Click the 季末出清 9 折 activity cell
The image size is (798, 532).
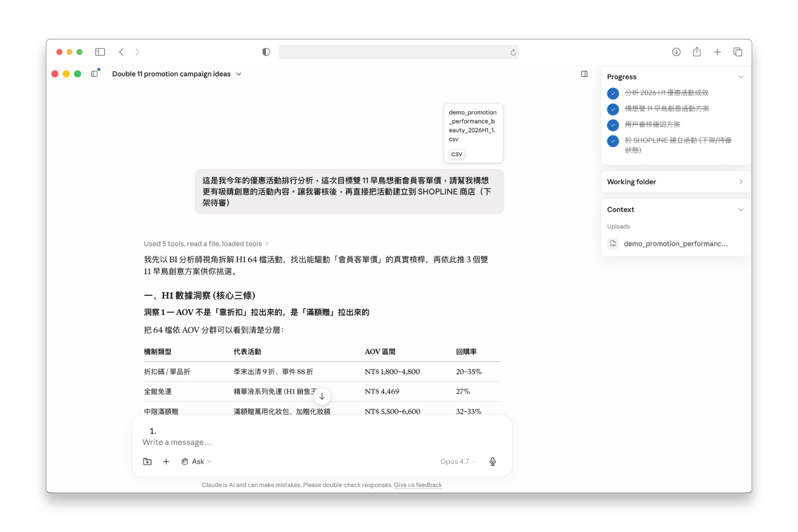[273, 372]
